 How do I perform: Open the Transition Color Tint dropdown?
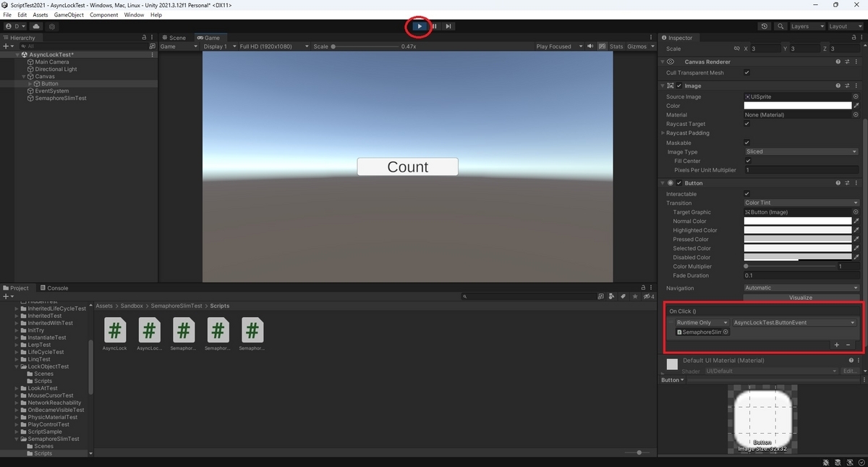pos(801,203)
